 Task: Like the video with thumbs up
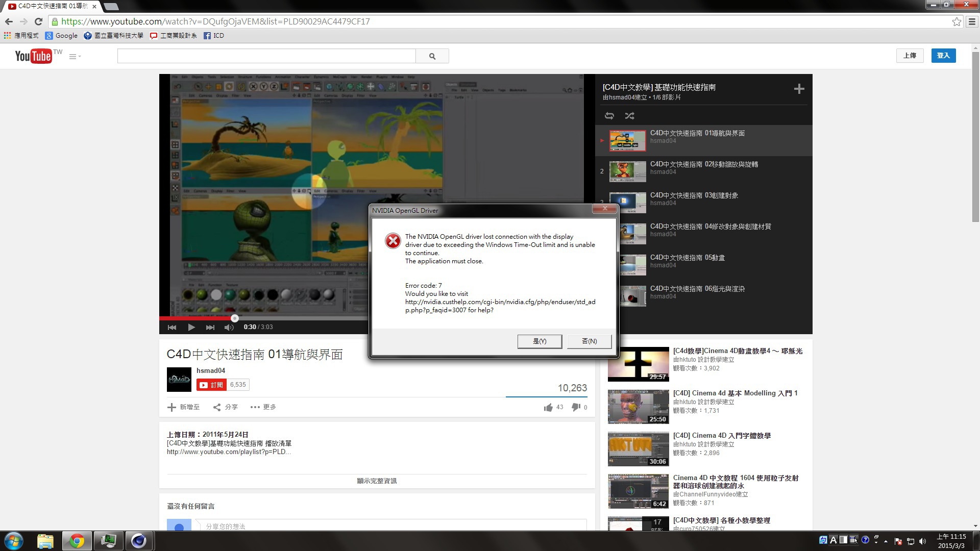pos(548,407)
